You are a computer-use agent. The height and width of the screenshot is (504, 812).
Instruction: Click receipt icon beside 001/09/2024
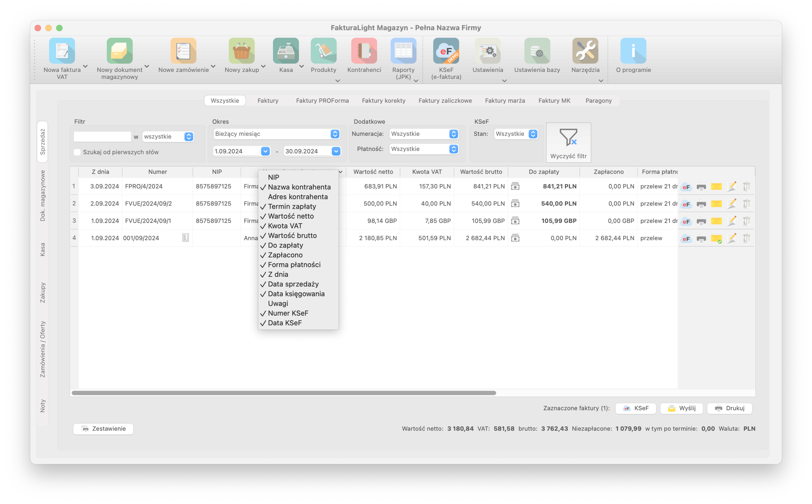[x=186, y=238]
